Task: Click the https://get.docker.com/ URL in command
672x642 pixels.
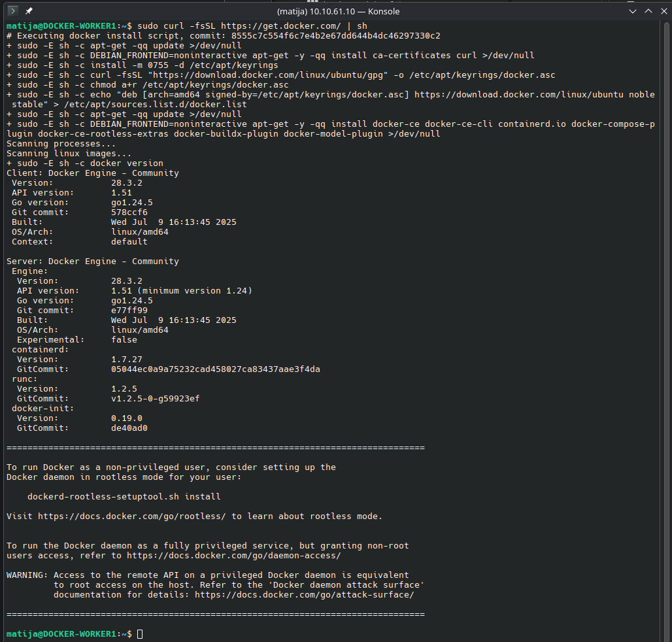Action: click(280, 26)
